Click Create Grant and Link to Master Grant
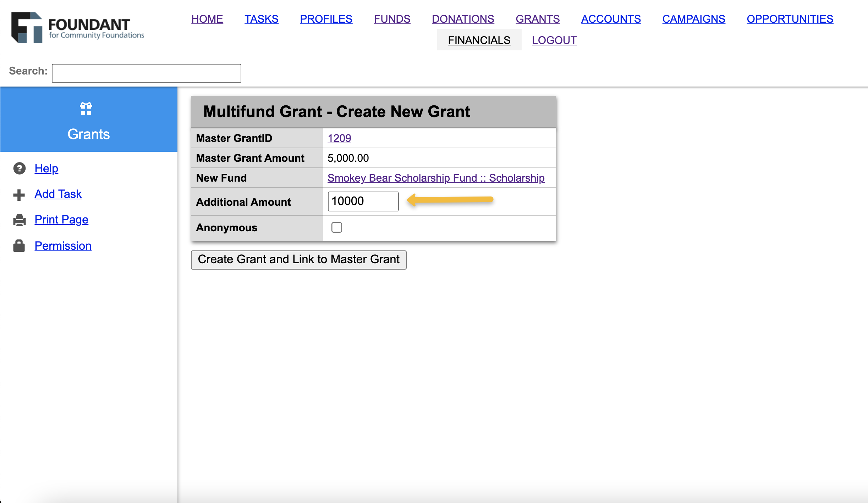The image size is (868, 503). pyautogui.click(x=299, y=260)
